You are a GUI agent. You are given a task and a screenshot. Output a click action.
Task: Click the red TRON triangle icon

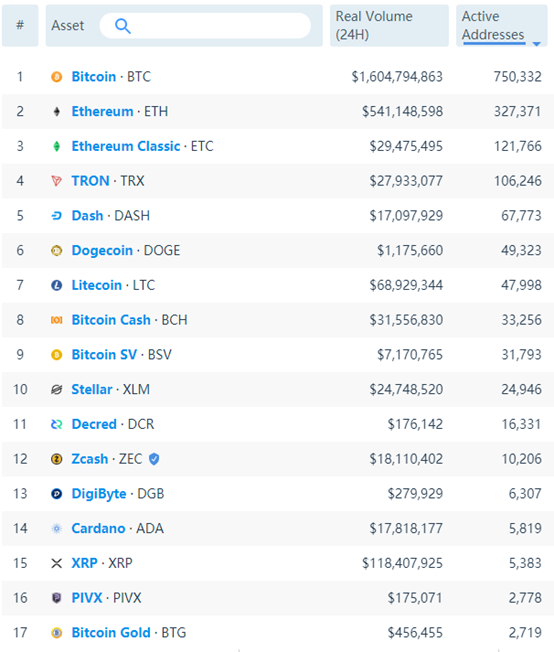point(57,181)
